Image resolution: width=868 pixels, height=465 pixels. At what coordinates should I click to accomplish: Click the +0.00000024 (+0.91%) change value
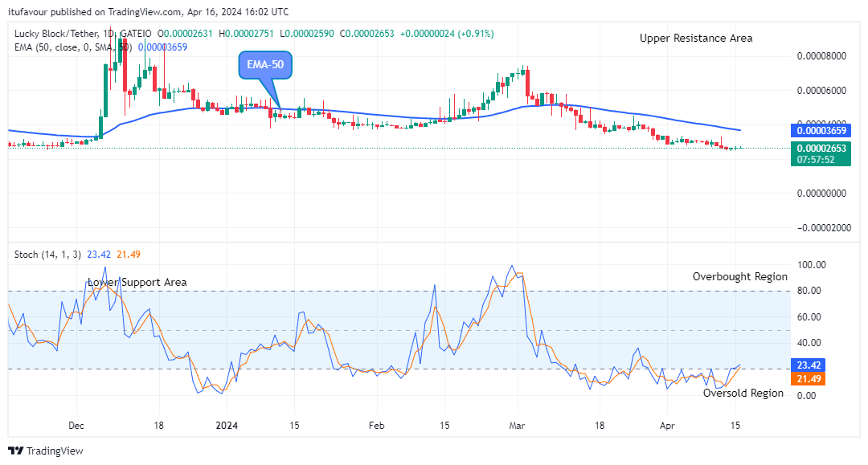(x=447, y=34)
